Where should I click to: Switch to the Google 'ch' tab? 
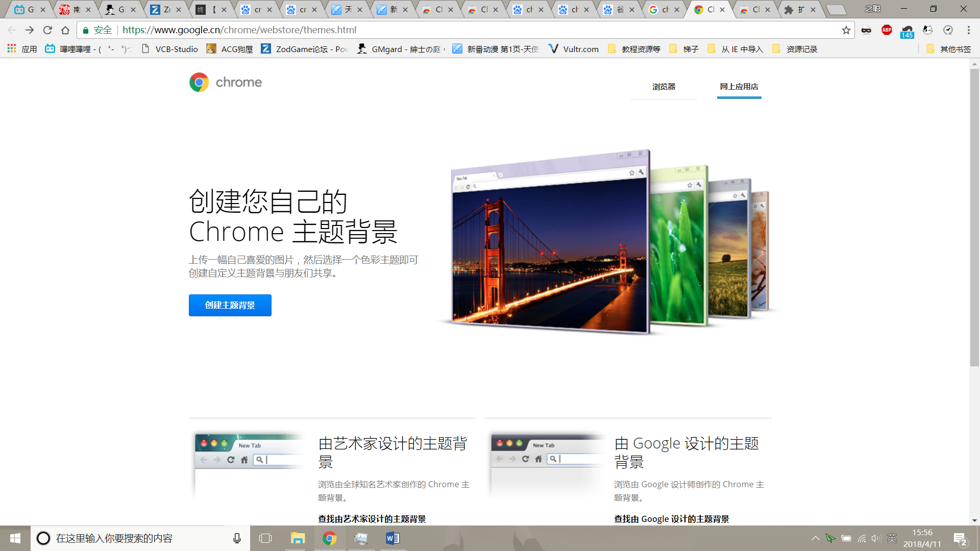tap(664, 9)
